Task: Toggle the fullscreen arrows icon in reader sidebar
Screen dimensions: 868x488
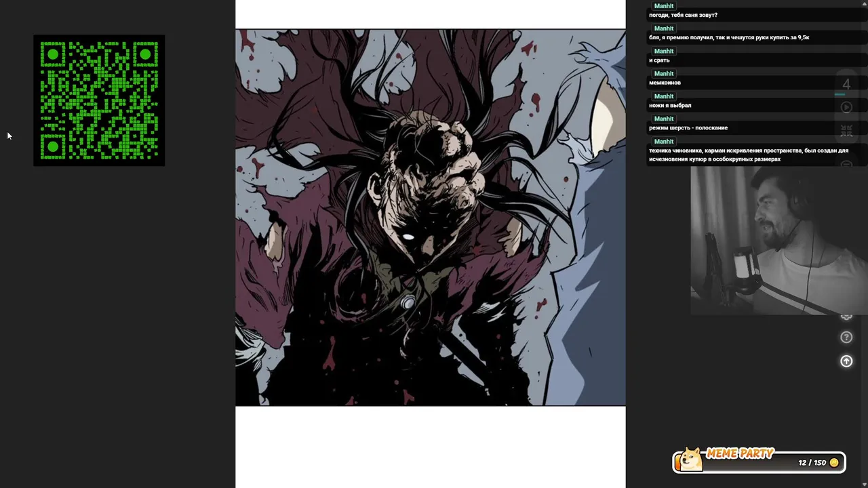Action: click(x=846, y=131)
